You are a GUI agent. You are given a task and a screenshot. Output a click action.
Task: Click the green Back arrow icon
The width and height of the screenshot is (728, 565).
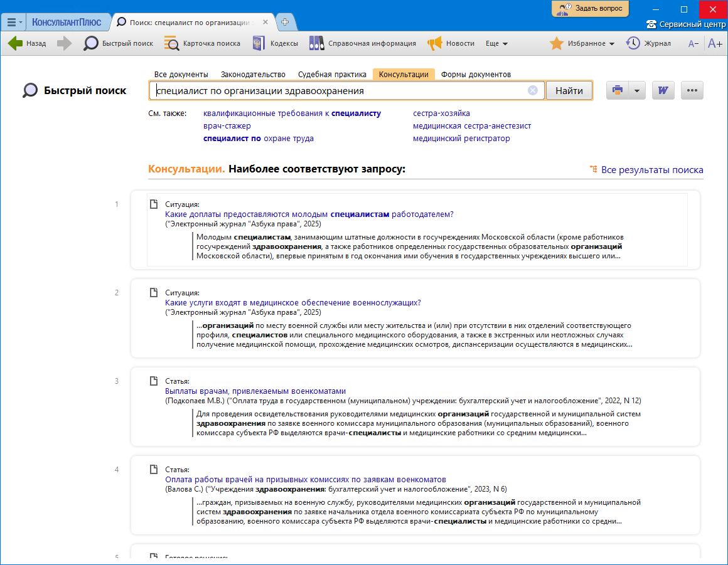(x=15, y=43)
